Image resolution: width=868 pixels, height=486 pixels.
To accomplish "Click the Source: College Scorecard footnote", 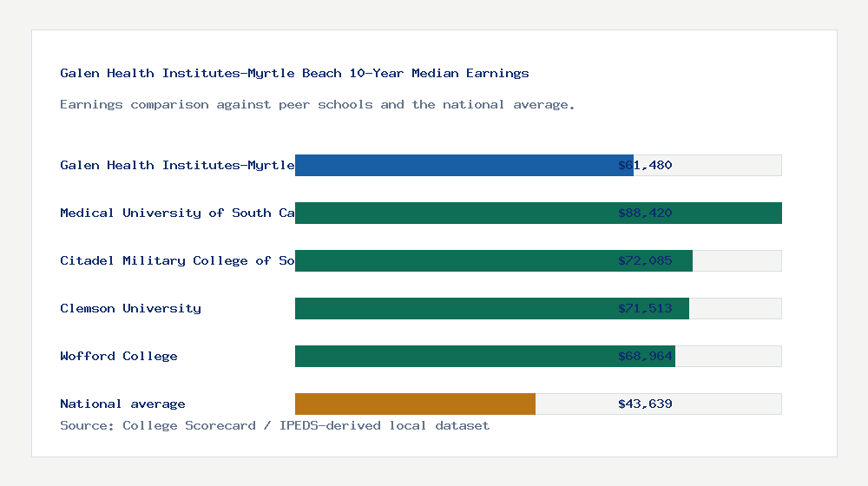I will (x=274, y=425).
